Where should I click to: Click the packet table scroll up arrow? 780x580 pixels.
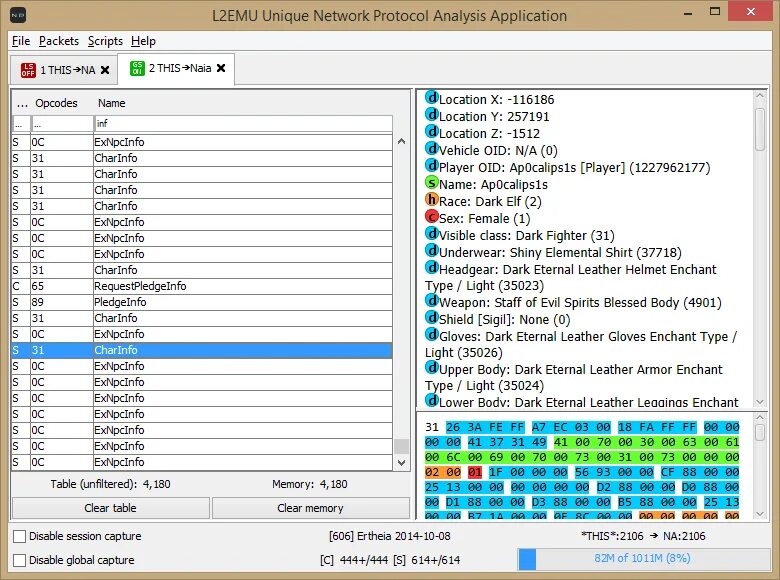(x=401, y=141)
